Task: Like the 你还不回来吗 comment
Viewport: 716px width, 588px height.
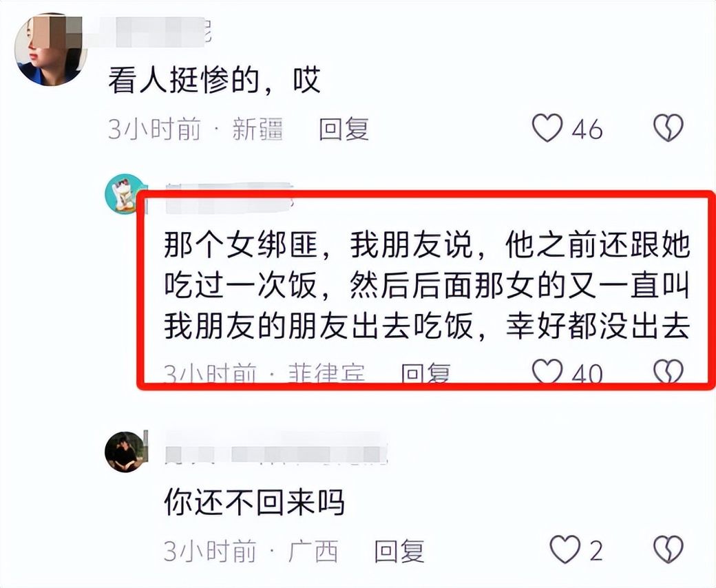Action: 565,549
